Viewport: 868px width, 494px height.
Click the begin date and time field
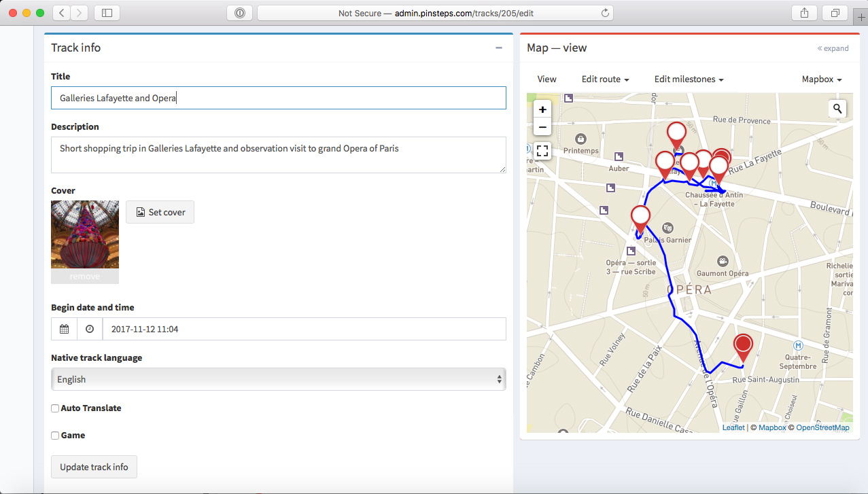[x=305, y=329]
